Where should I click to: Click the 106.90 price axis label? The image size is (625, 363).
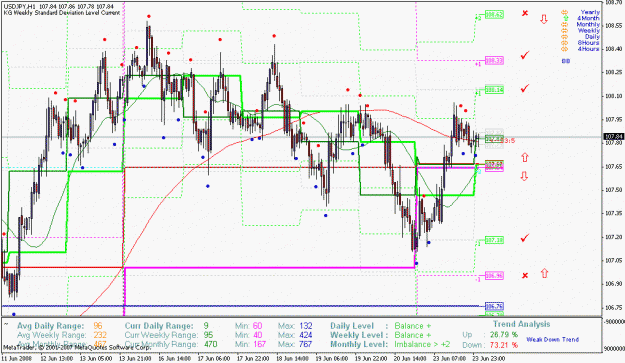tap(613, 284)
